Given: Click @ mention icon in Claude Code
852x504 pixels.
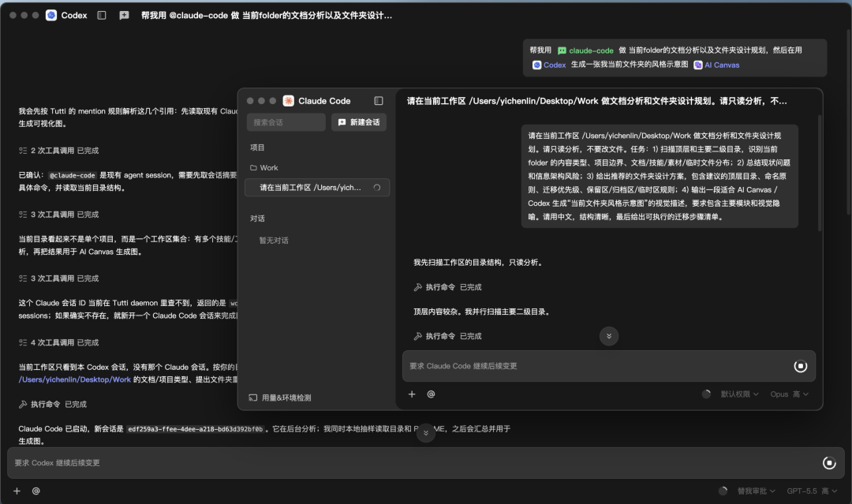Looking at the screenshot, I should 431,394.
